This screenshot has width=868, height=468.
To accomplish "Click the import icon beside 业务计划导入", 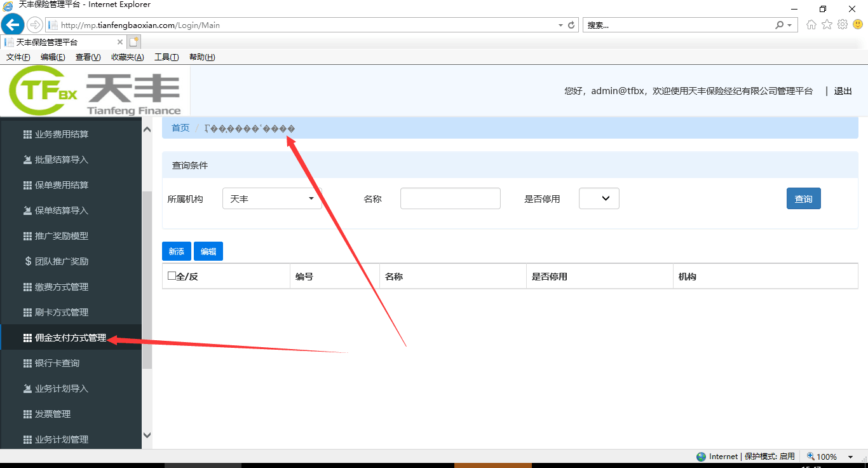I will [x=27, y=389].
